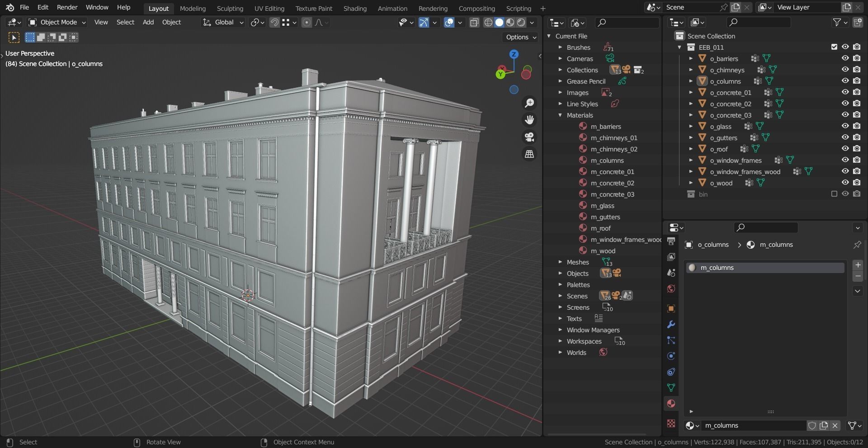Open the viewport Options dropdown
Image resolution: width=868 pixels, height=448 pixels.
(x=520, y=37)
